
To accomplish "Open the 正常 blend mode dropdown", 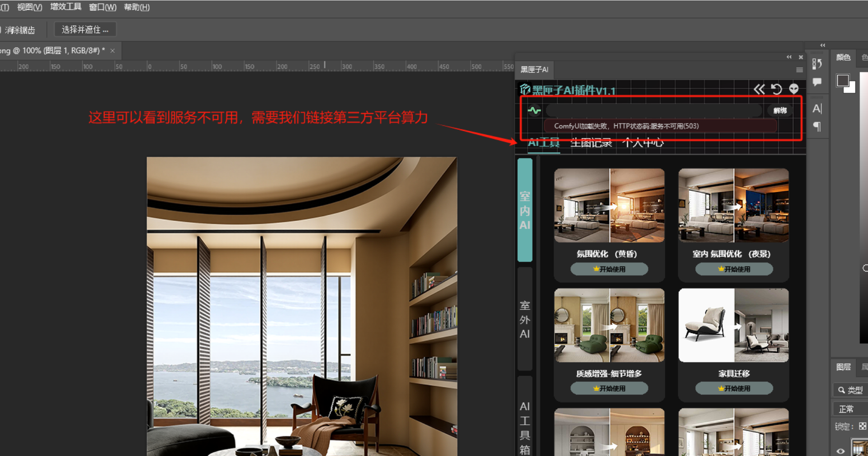I will click(850, 409).
